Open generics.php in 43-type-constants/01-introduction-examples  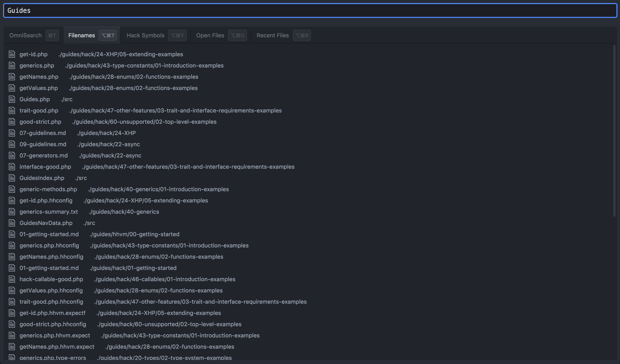point(308,65)
